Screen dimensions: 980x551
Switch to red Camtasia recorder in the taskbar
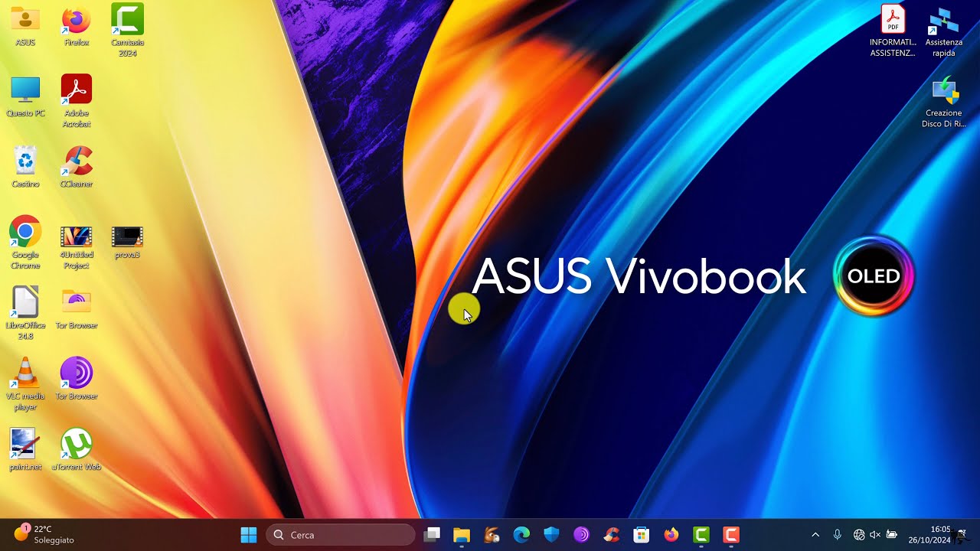pos(731,535)
